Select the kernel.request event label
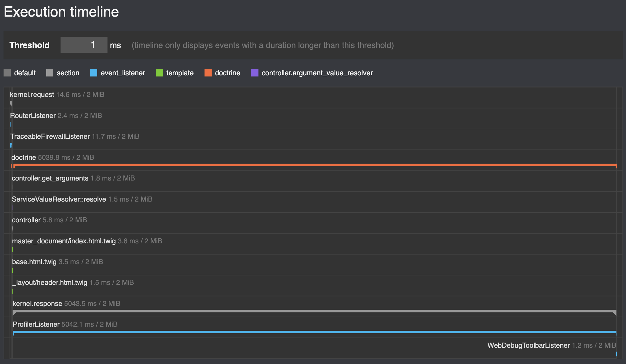Image resolution: width=626 pixels, height=364 pixels. (x=32, y=95)
